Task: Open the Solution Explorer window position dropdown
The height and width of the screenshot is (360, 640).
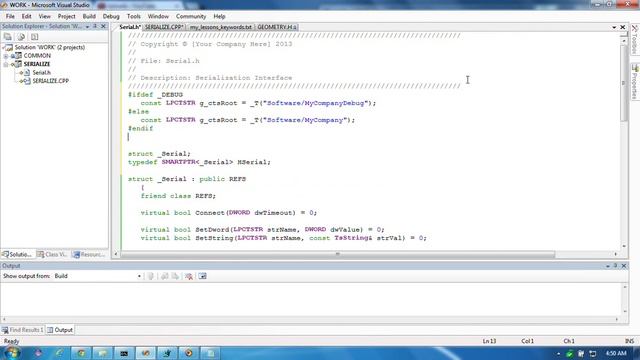Action: click(x=87, y=27)
